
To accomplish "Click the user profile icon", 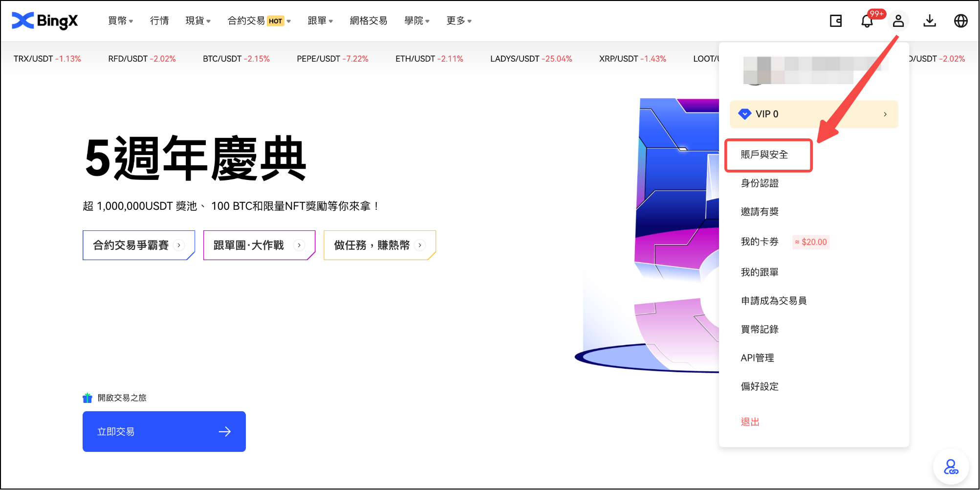I will tap(898, 21).
